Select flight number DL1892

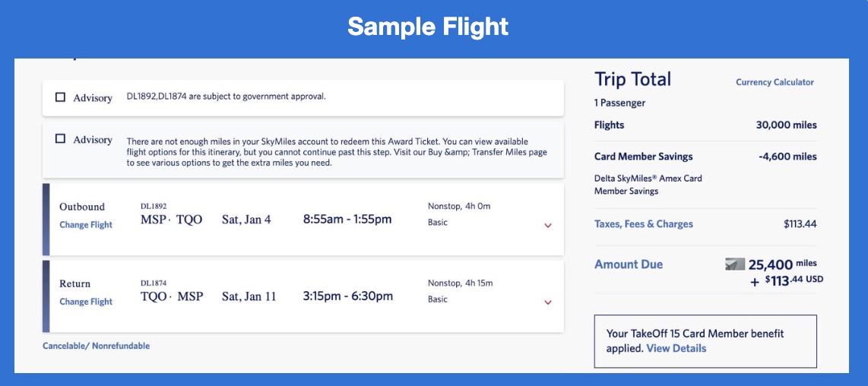point(154,206)
